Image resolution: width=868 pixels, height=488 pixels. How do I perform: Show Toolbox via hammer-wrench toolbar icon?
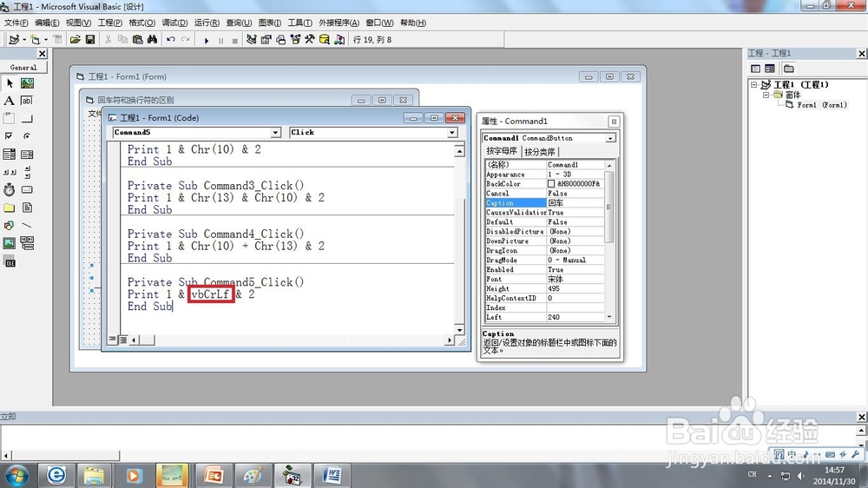(310, 39)
